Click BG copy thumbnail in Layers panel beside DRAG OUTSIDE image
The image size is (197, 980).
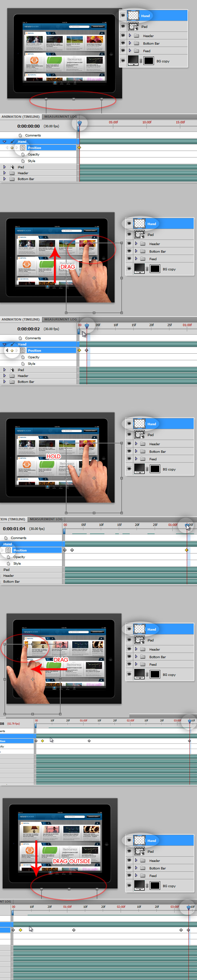coord(140,885)
